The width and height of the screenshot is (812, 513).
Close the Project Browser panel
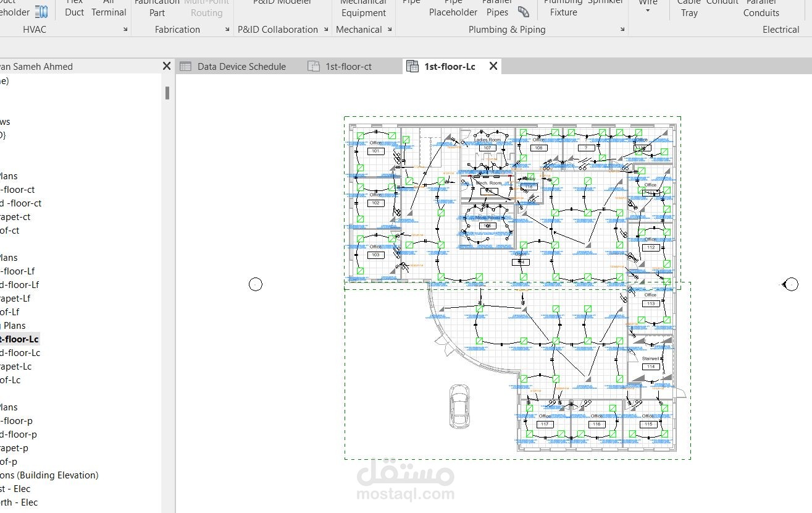coord(167,66)
